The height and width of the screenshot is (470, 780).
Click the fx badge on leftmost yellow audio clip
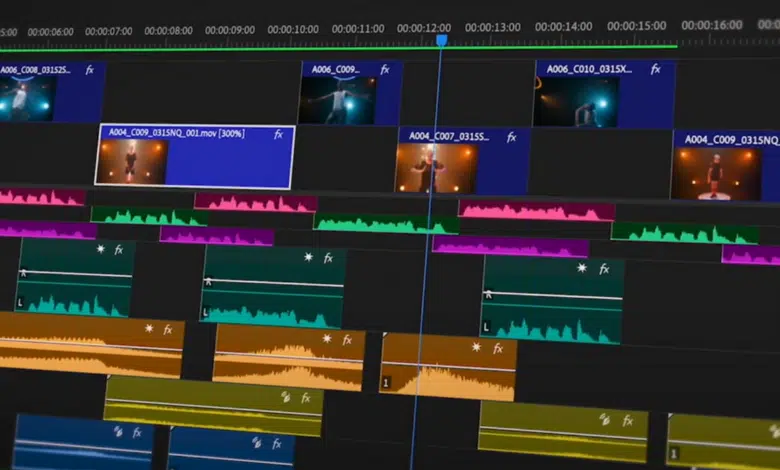coord(306,398)
